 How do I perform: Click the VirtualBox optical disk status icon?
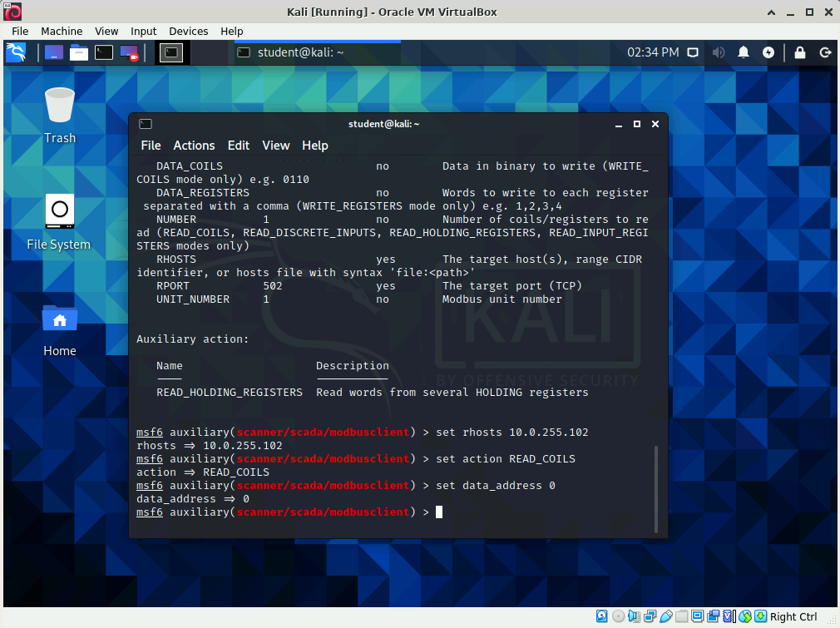(618, 616)
